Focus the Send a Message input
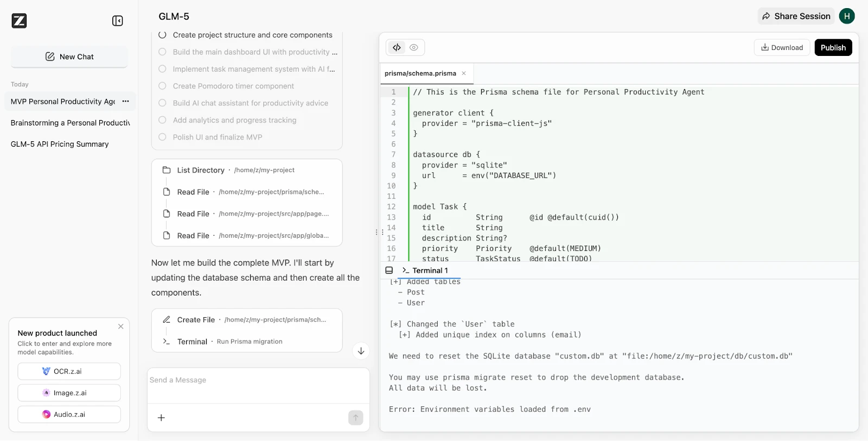This screenshot has height=441, width=868. pos(258,380)
